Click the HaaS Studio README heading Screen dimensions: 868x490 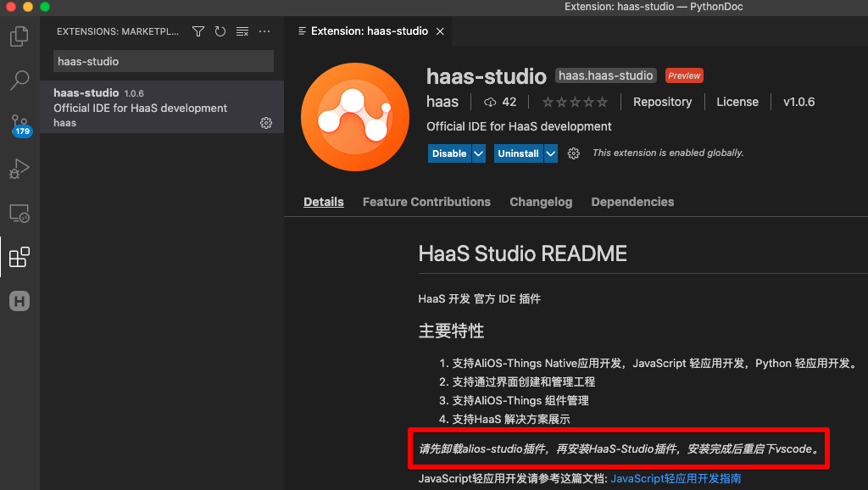[x=522, y=253]
